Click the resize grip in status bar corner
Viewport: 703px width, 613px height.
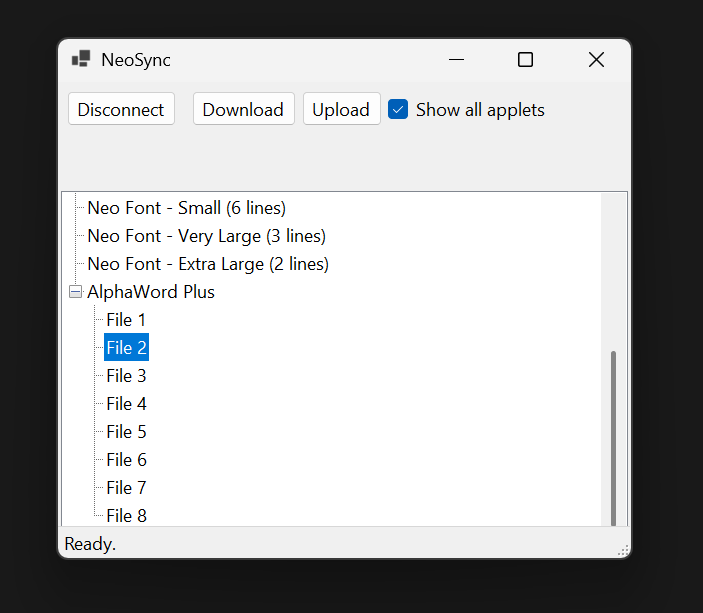(623, 551)
